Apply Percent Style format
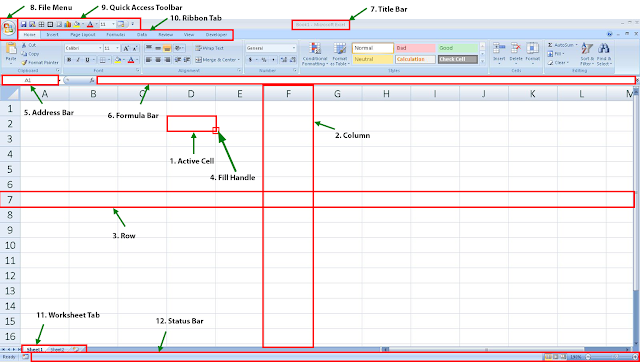The image size is (640, 362). pyautogui.click(x=264, y=60)
